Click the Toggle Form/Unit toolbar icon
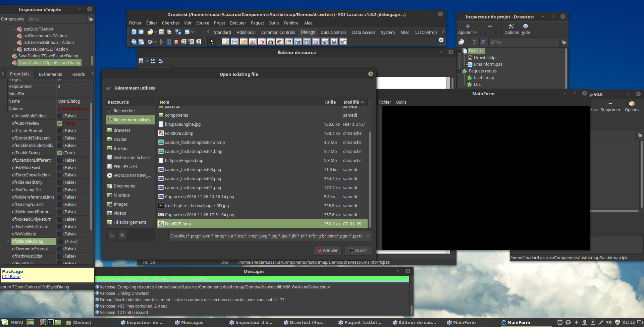Viewport: 644px width, 327px height. click(178, 32)
